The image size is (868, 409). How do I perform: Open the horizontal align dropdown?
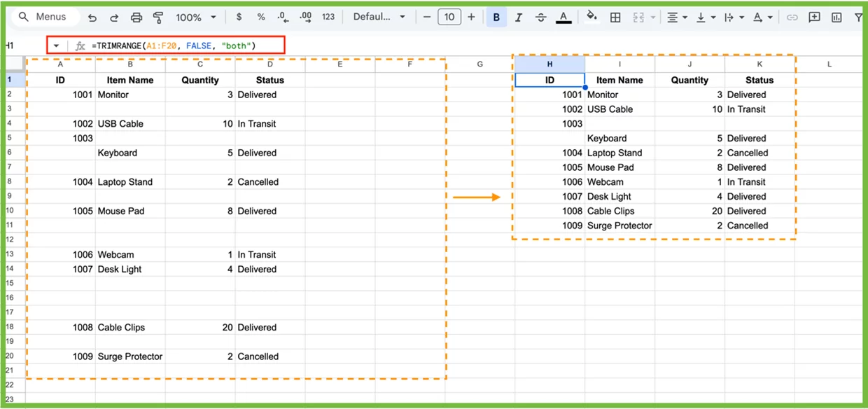pos(676,18)
